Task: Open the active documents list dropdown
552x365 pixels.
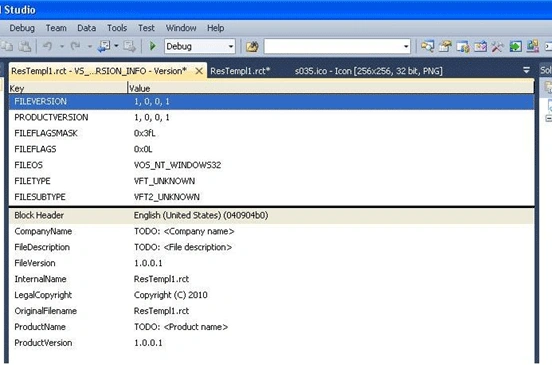Action: [x=526, y=70]
